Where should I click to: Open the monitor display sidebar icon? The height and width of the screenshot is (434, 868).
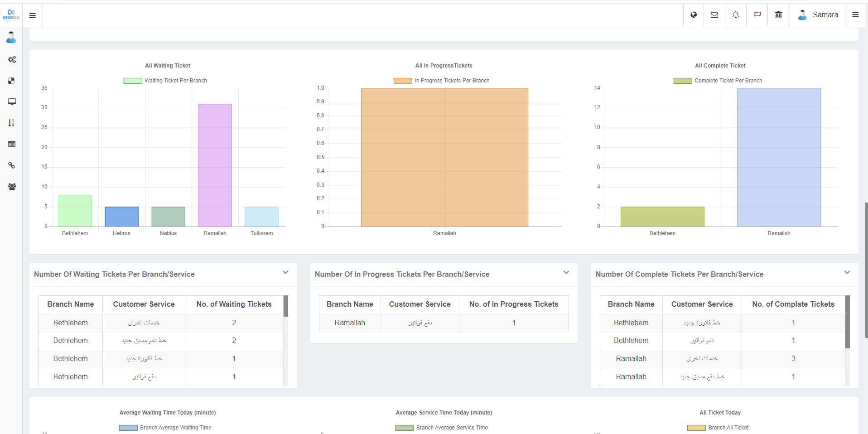tap(12, 101)
